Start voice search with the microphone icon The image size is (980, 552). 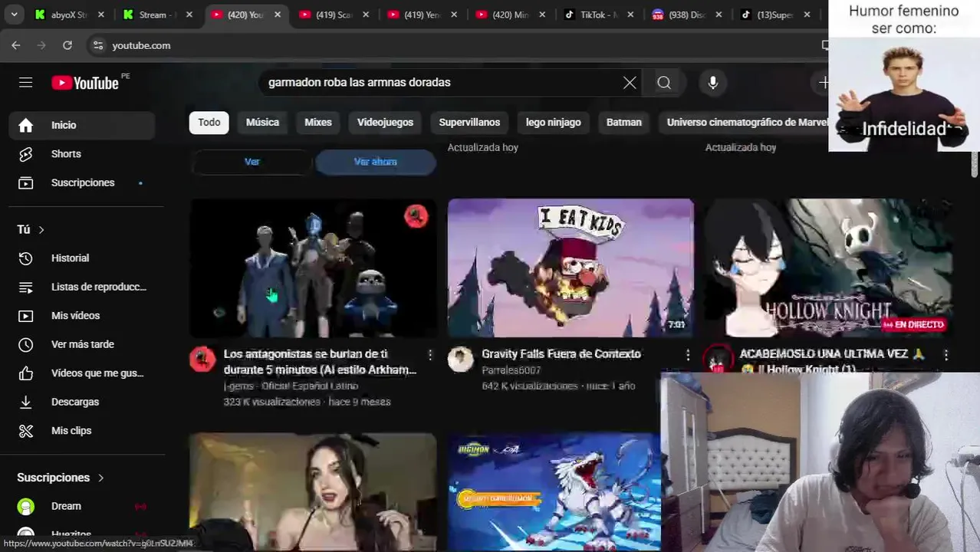point(713,83)
